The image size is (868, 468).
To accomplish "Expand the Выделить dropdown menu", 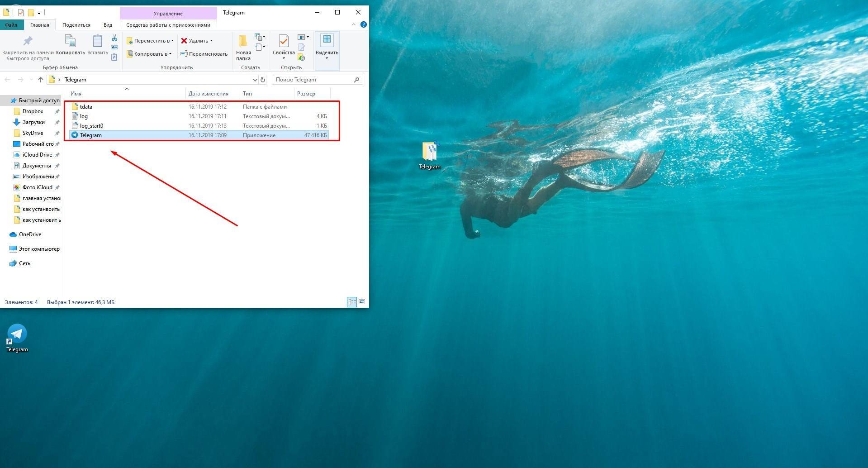I will coord(327,58).
